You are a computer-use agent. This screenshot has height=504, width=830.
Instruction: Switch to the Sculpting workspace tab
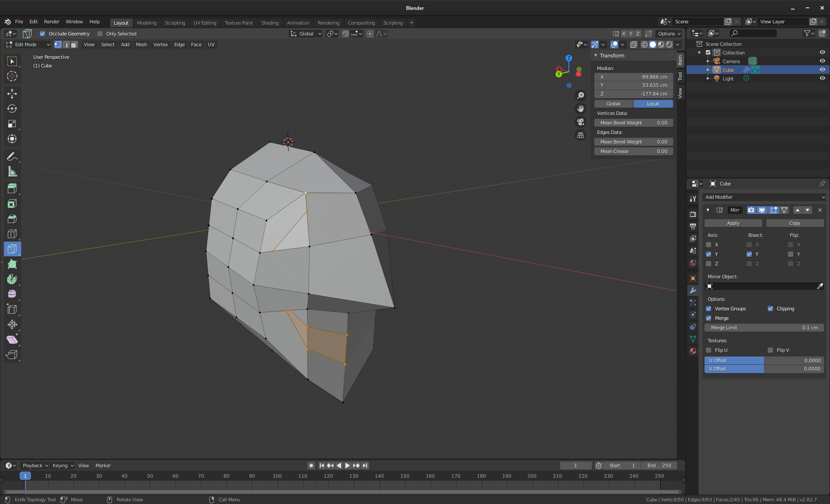click(175, 23)
